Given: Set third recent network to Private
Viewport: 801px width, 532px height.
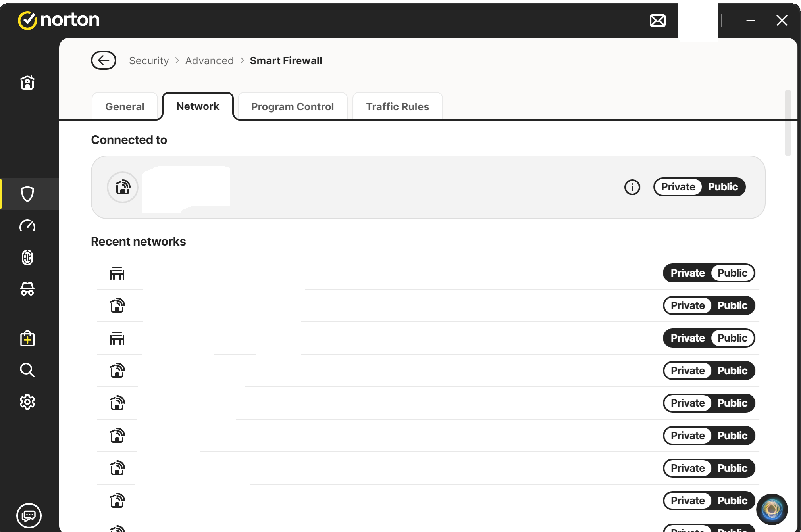Looking at the screenshot, I should click(687, 338).
